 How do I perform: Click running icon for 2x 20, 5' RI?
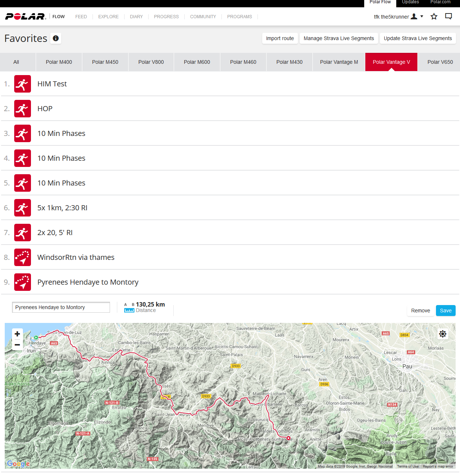(23, 233)
